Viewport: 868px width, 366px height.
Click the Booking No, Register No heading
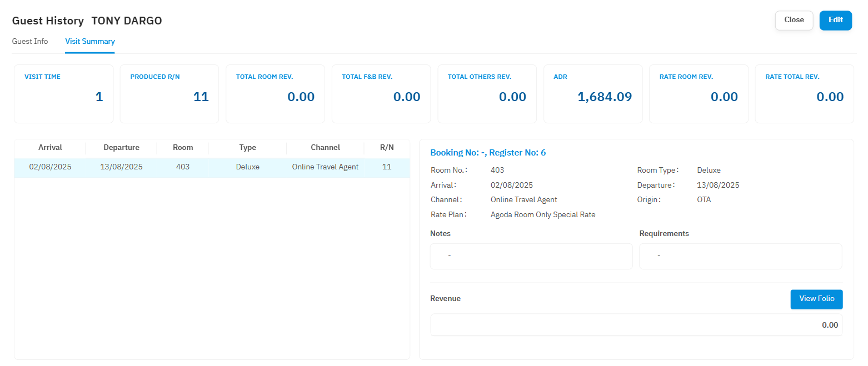tap(488, 153)
